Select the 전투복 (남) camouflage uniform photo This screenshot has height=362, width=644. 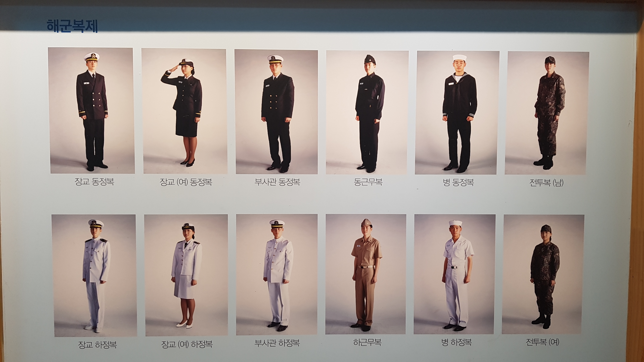547,113
